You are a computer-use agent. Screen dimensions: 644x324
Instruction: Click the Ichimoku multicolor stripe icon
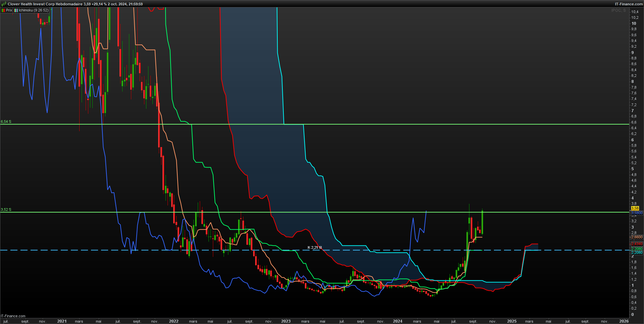16,10
